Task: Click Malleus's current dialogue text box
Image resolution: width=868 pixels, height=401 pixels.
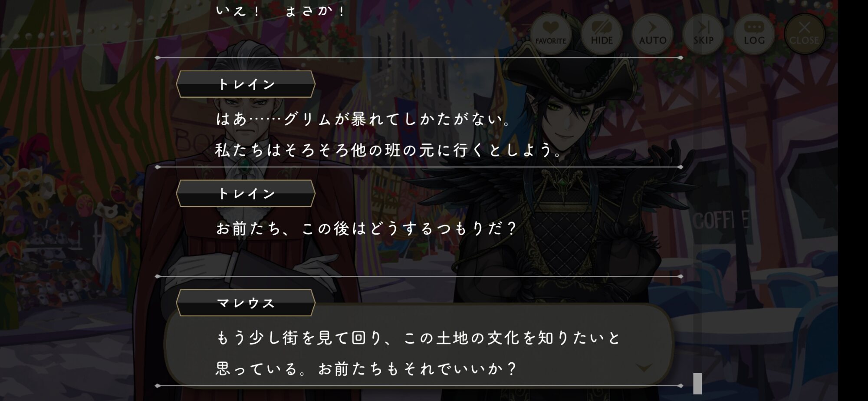Action: (419, 345)
